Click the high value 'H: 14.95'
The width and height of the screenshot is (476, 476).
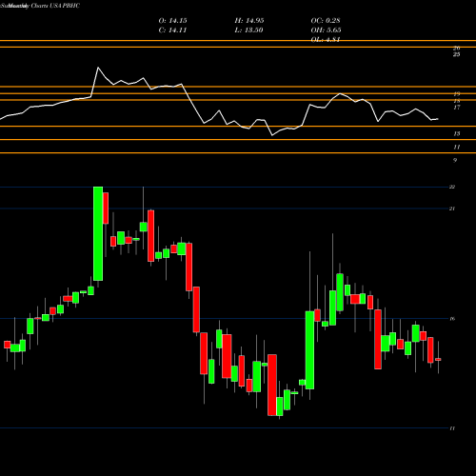[x=249, y=21]
